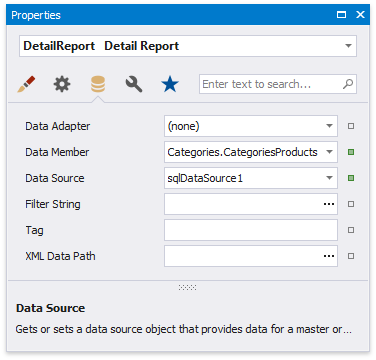Switch to the Behavior gear tab
Image resolution: width=376 pixels, height=360 pixels.
62,84
